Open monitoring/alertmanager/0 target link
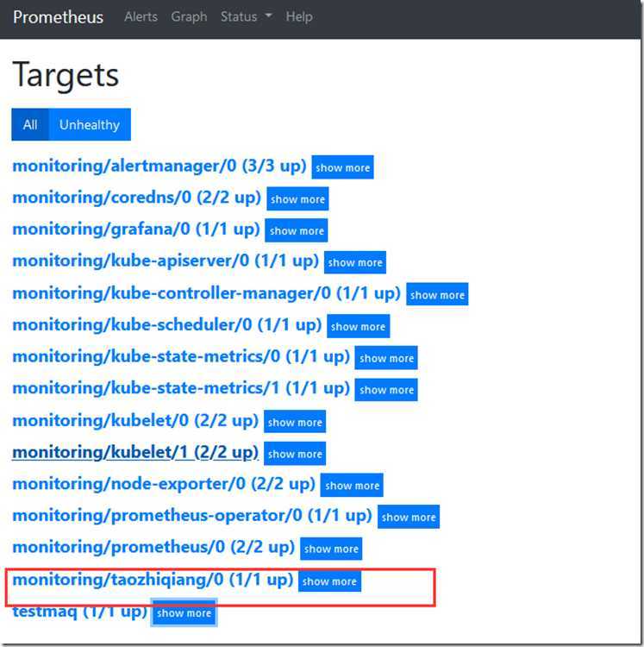Screen dimensions: 644x647 click(159, 166)
